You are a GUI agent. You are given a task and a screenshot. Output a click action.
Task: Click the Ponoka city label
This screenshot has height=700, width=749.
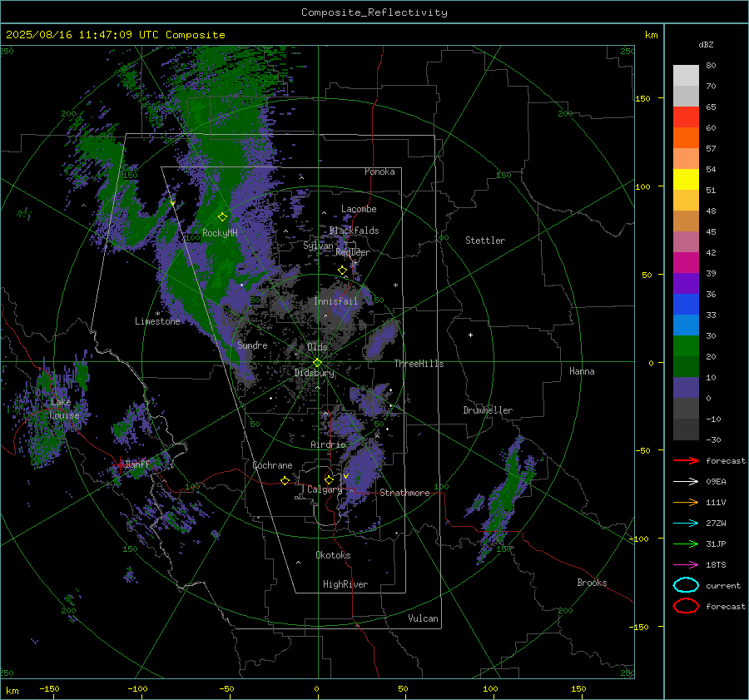coord(379,171)
